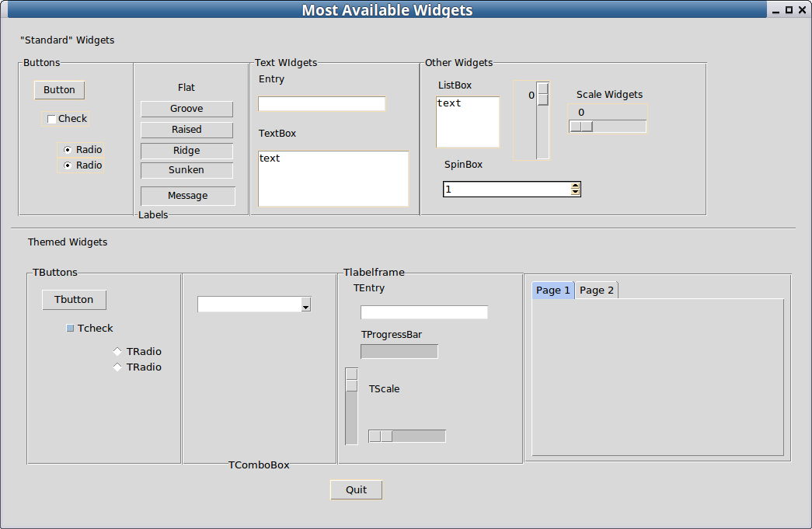Click the standard Button widget
This screenshot has width=812, height=529.
point(59,90)
